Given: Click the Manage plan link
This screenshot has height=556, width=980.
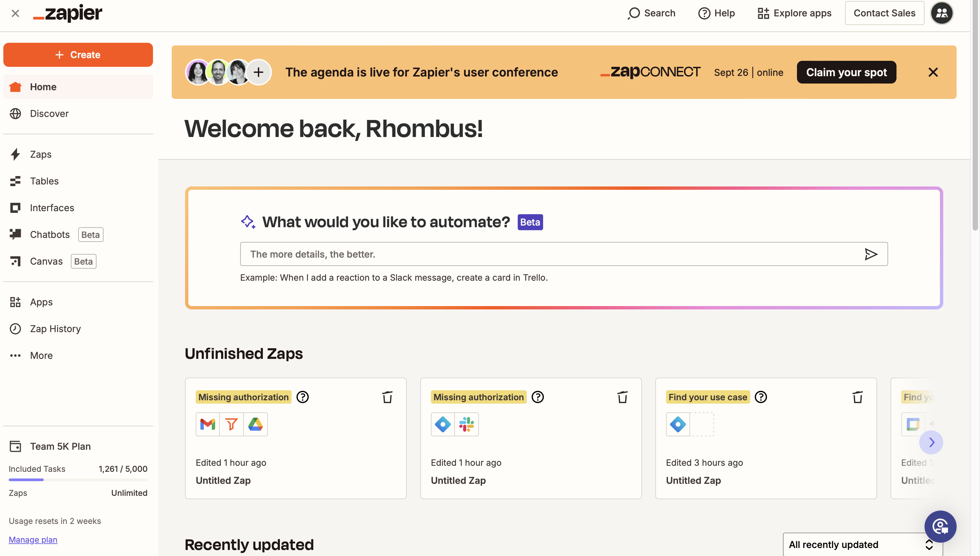Looking at the screenshot, I should point(33,540).
